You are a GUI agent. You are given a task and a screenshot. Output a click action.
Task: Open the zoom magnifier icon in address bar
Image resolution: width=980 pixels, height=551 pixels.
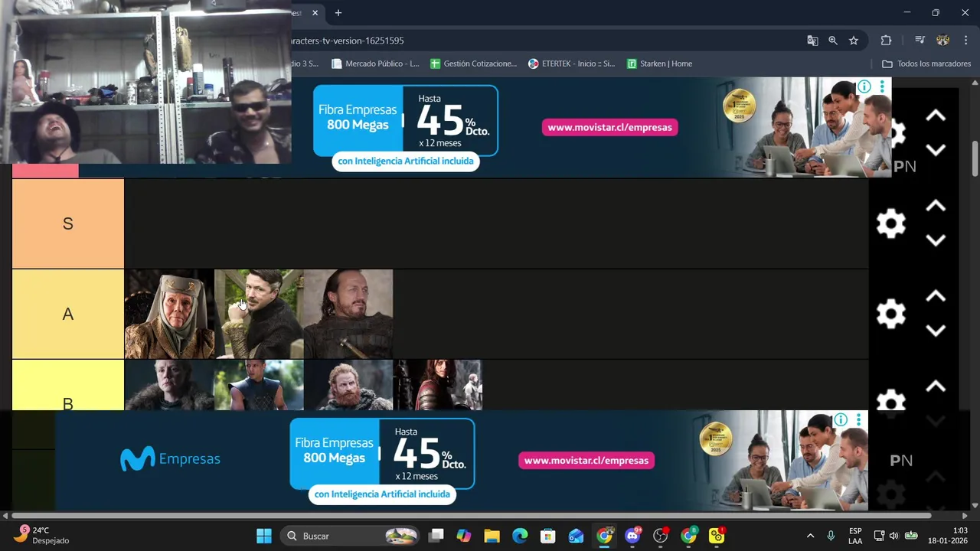(x=833, y=41)
